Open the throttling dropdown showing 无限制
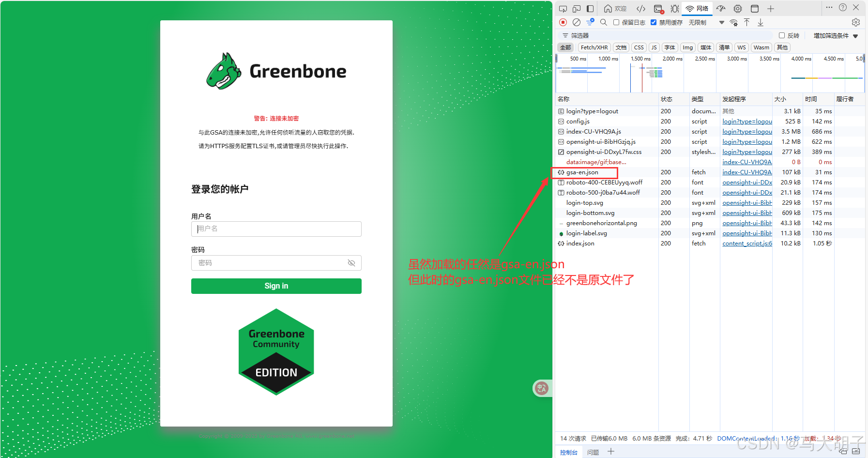The width and height of the screenshot is (868, 458). coord(706,22)
